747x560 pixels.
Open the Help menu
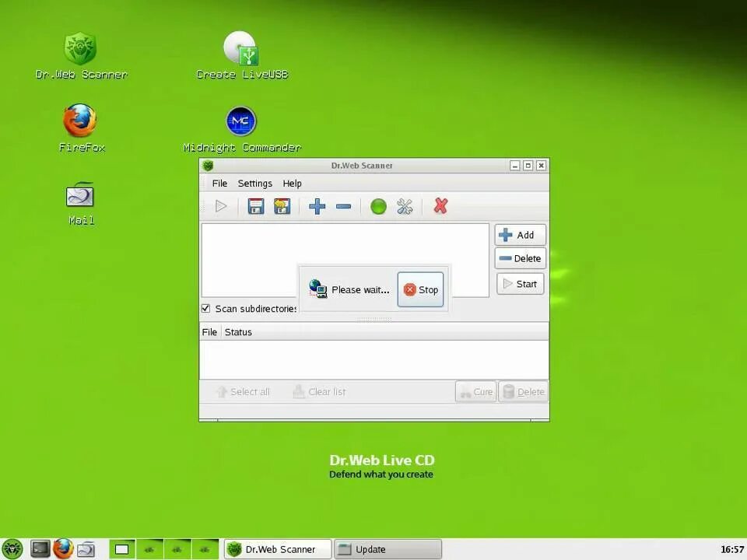coord(292,184)
